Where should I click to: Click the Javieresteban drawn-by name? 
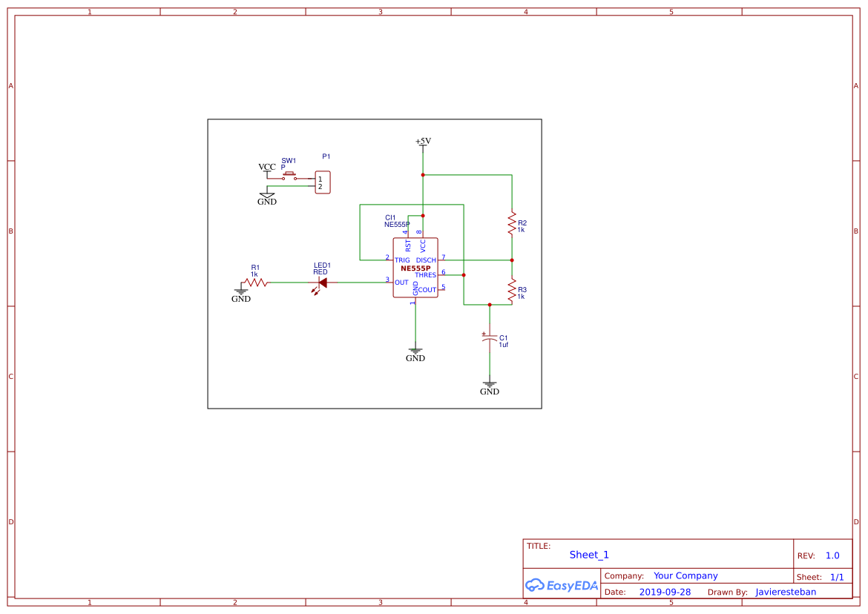[x=786, y=592]
